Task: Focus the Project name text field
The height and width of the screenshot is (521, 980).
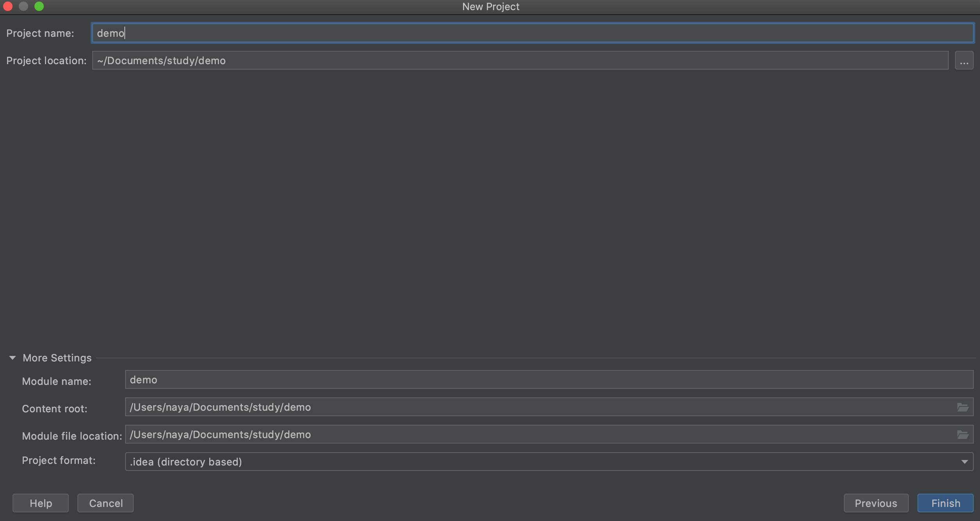Action: (x=532, y=33)
